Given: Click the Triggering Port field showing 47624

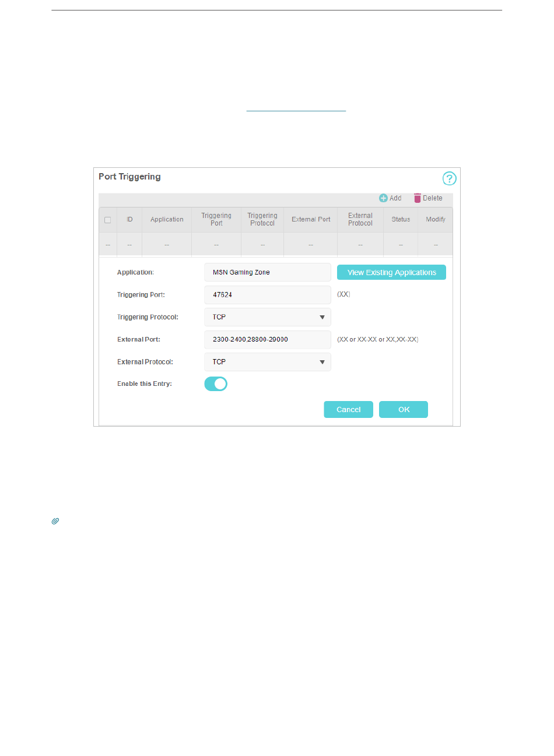Looking at the screenshot, I should pos(268,295).
